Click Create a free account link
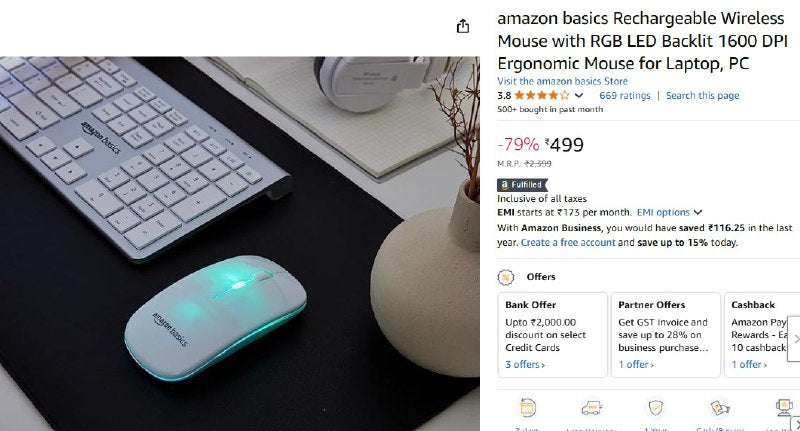 click(x=568, y=243)
